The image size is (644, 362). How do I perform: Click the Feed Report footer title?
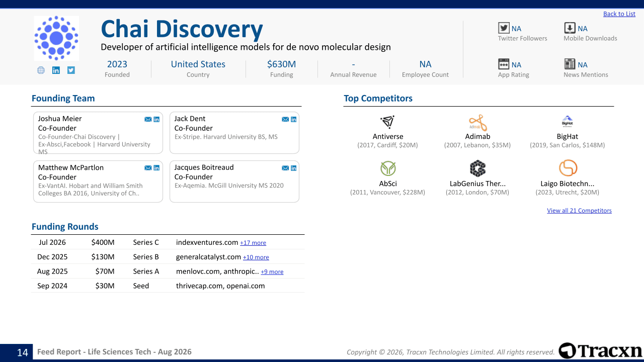[x=114, y=352]
